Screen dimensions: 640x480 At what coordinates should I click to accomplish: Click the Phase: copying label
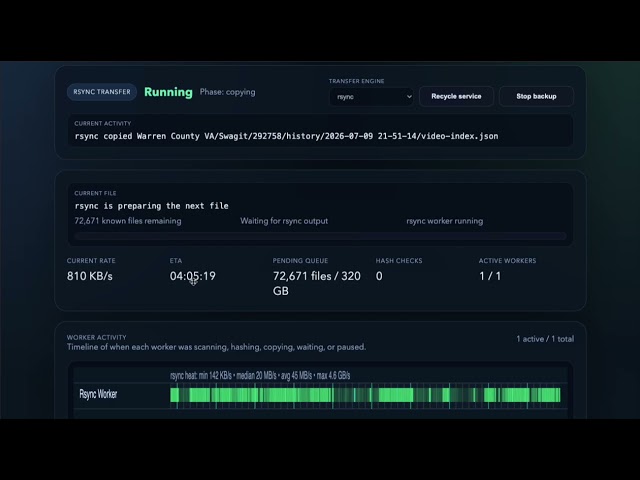[x=227, y=92]
